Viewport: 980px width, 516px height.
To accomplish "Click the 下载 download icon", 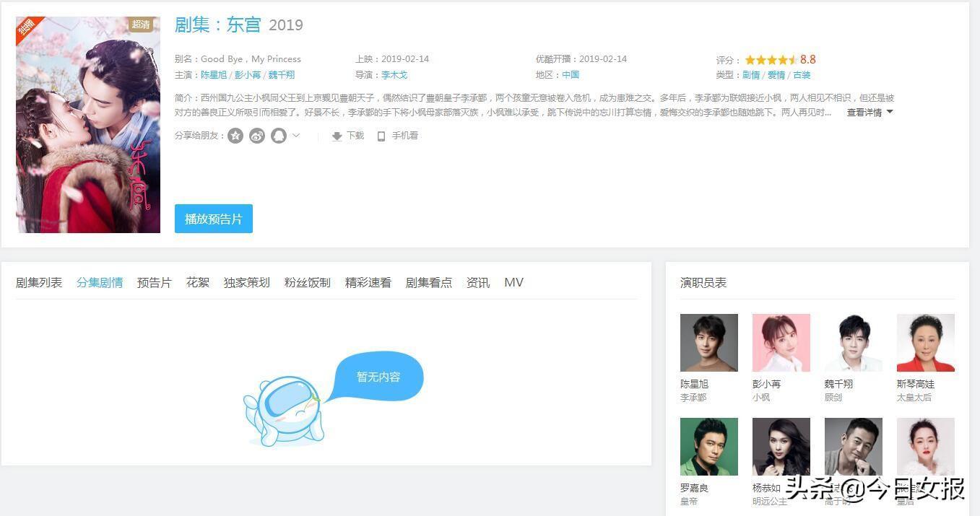I will (337, 136).
